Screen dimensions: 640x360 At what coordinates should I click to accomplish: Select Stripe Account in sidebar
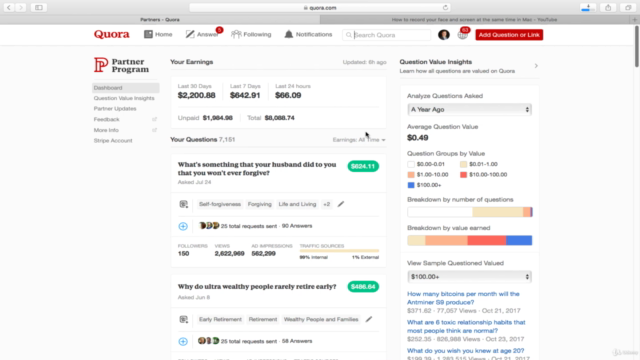(x=113, y=141)
